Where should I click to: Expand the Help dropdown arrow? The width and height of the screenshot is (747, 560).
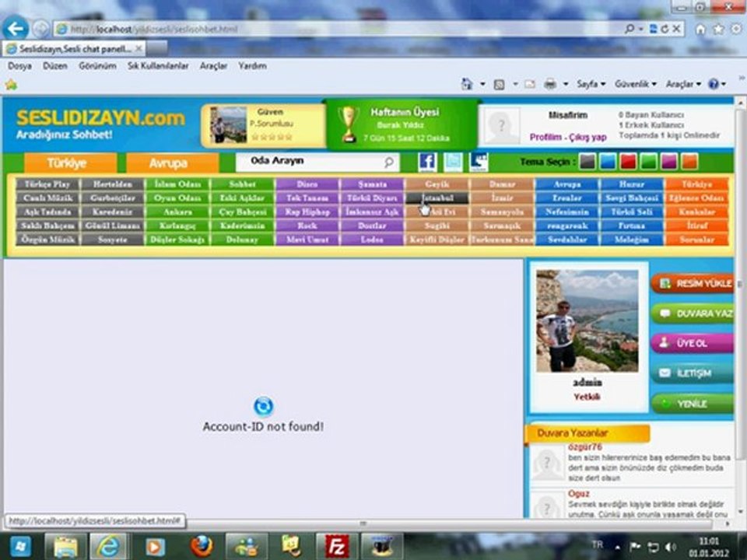(724, 84)
